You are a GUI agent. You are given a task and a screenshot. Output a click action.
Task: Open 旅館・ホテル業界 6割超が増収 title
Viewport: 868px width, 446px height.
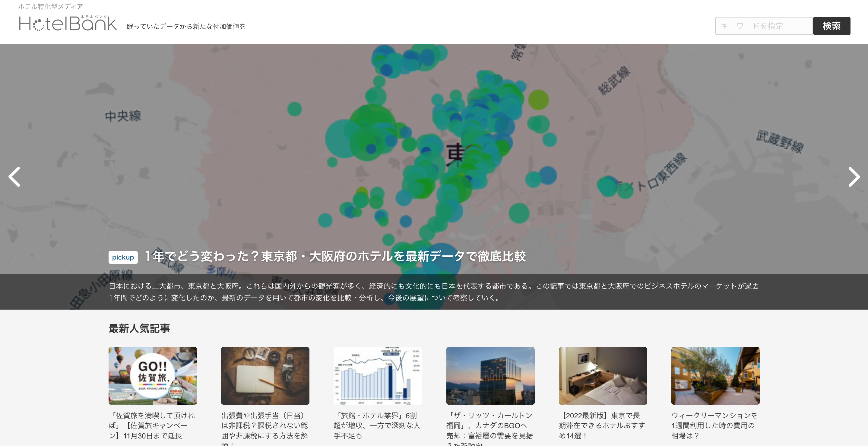[x=377, y=425]
